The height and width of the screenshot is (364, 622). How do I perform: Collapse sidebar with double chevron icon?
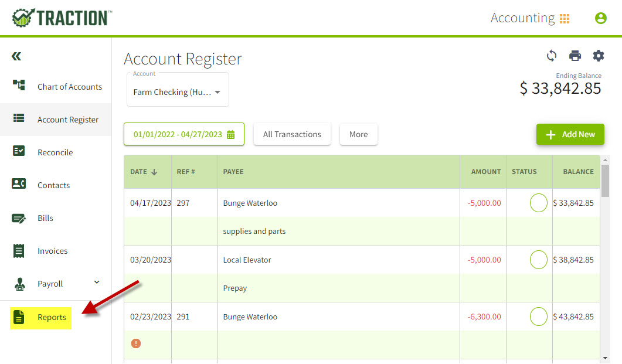16,56
